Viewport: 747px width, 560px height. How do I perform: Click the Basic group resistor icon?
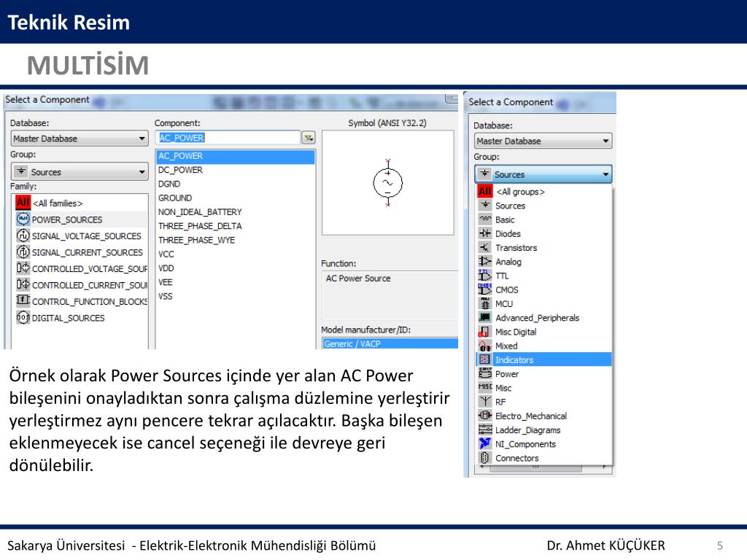pos(485,219)
